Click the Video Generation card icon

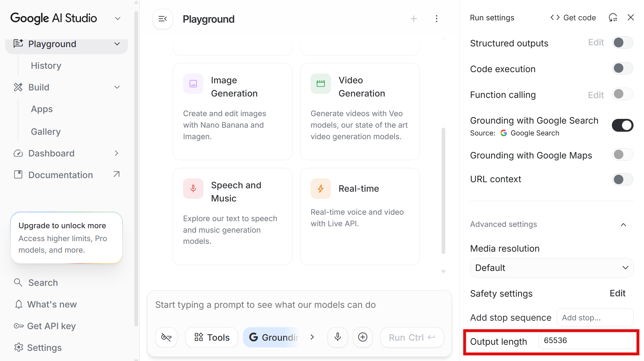tap(321, 84)
